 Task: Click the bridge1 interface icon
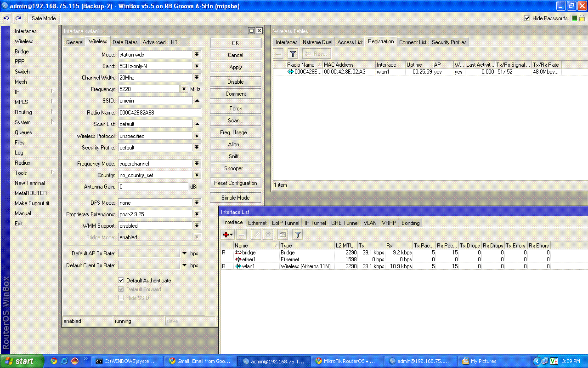238,253
